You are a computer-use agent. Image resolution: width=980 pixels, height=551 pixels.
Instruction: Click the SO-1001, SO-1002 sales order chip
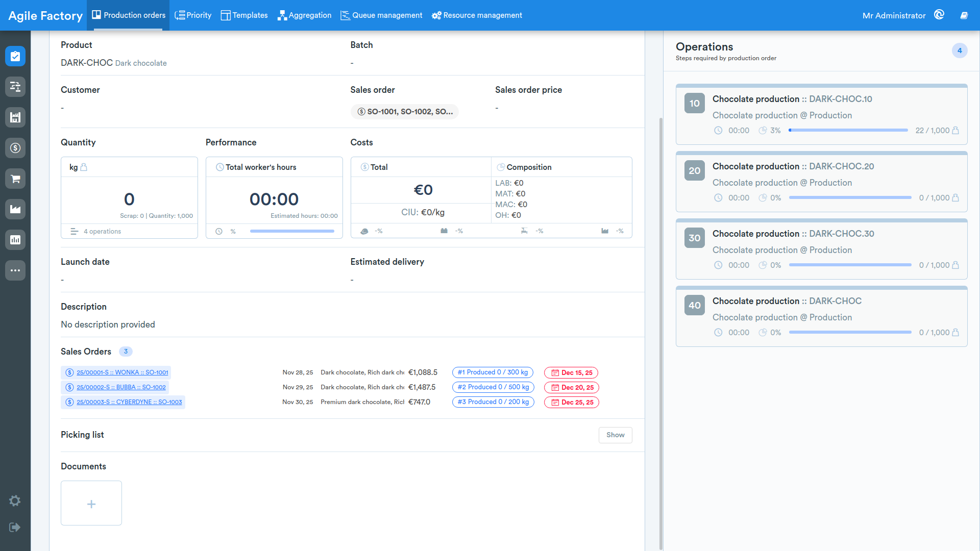(404, 111)
